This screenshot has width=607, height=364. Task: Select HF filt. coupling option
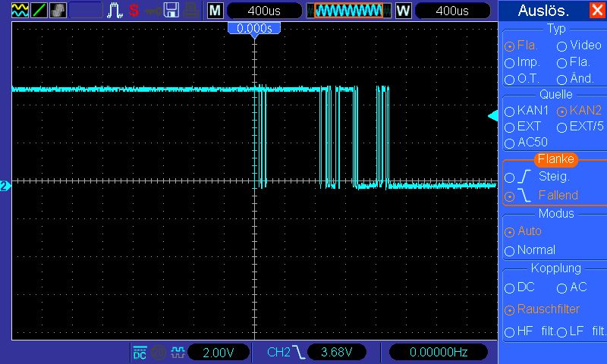coord(530,331)
